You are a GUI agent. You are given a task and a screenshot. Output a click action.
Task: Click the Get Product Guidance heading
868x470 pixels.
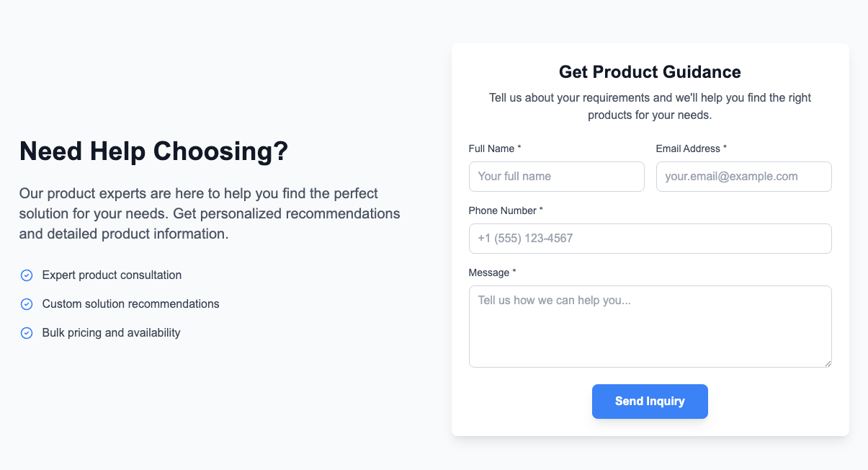tap(650, 72)
